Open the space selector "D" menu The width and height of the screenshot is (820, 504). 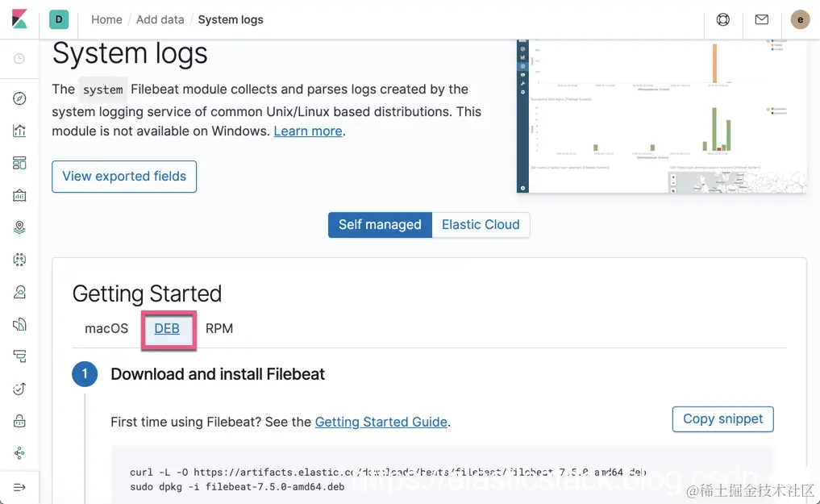point(59,19)
